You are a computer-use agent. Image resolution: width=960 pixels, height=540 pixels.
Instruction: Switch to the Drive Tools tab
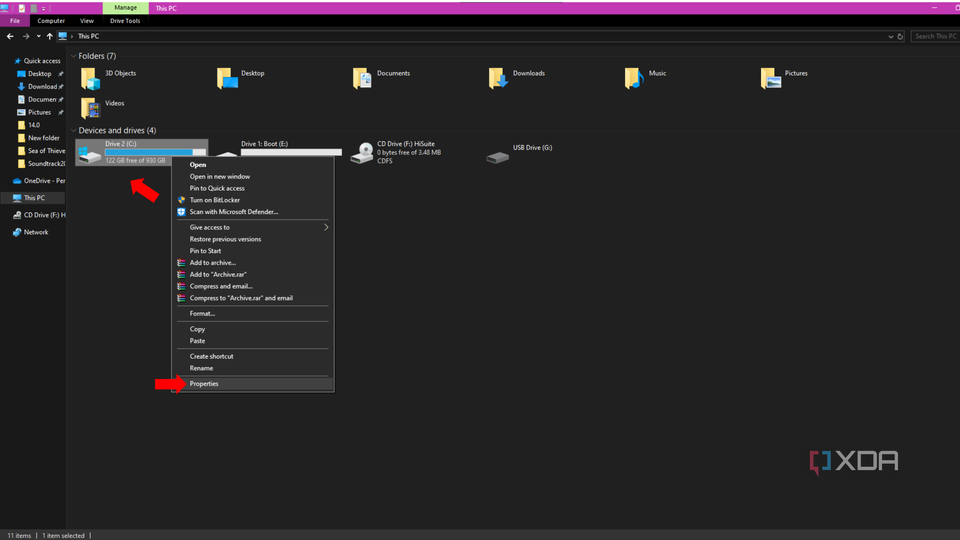pos(125,21)
